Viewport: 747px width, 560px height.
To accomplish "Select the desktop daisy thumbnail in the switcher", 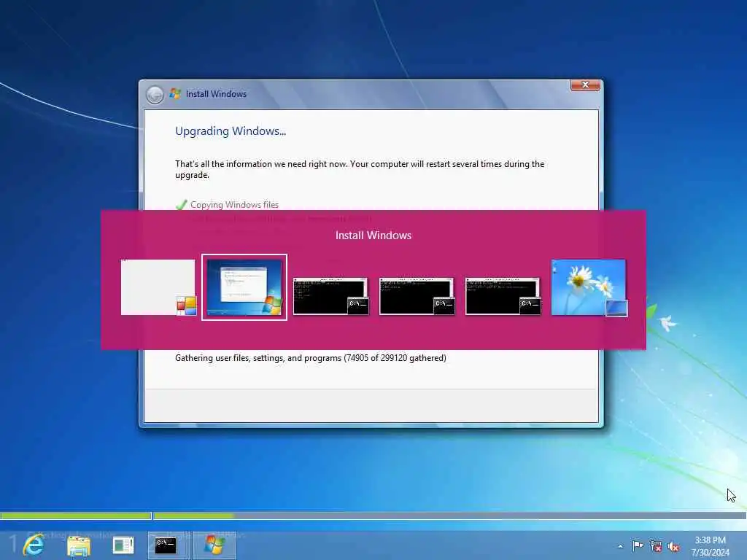I will coord(589,287).
